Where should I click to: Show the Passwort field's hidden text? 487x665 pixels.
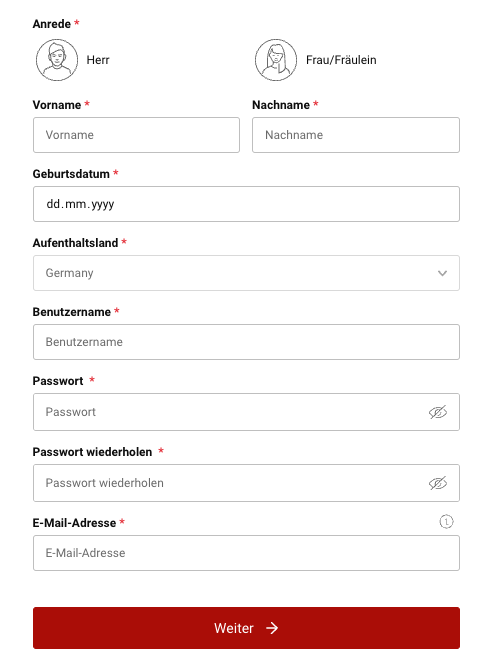[x=438, y=412]
